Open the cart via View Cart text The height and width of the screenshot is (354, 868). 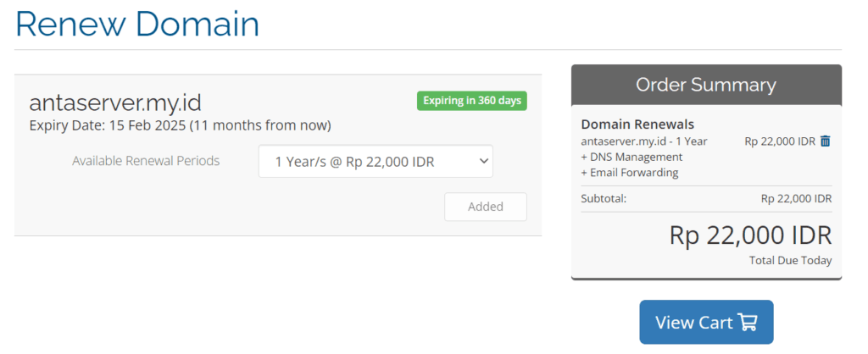[x=694, y=323]
